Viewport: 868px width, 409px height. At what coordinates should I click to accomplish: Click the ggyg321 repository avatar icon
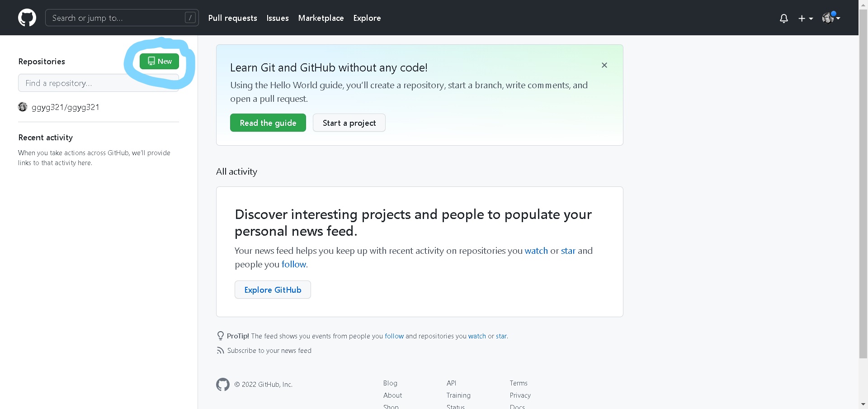23,107
